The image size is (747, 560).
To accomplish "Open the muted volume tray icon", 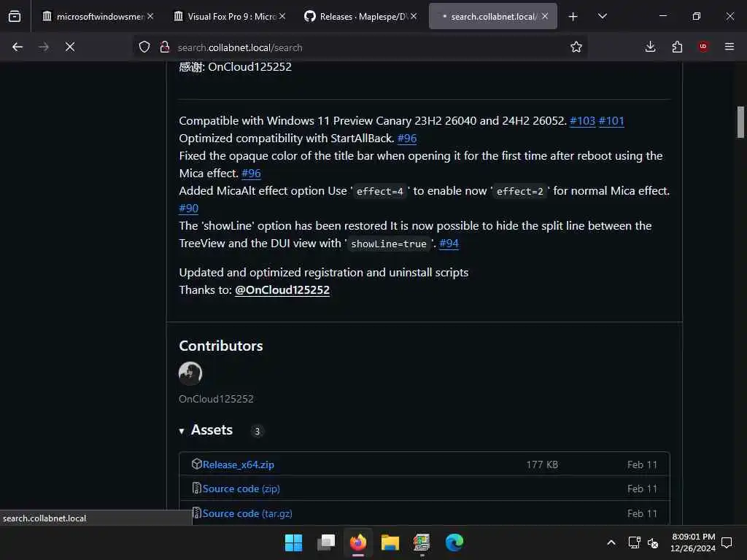I will click(653, 542).
